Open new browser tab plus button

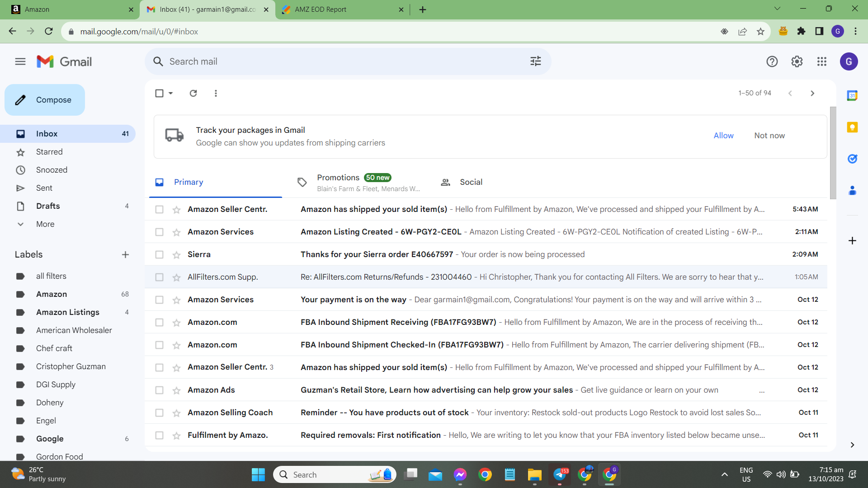(423, 9)
